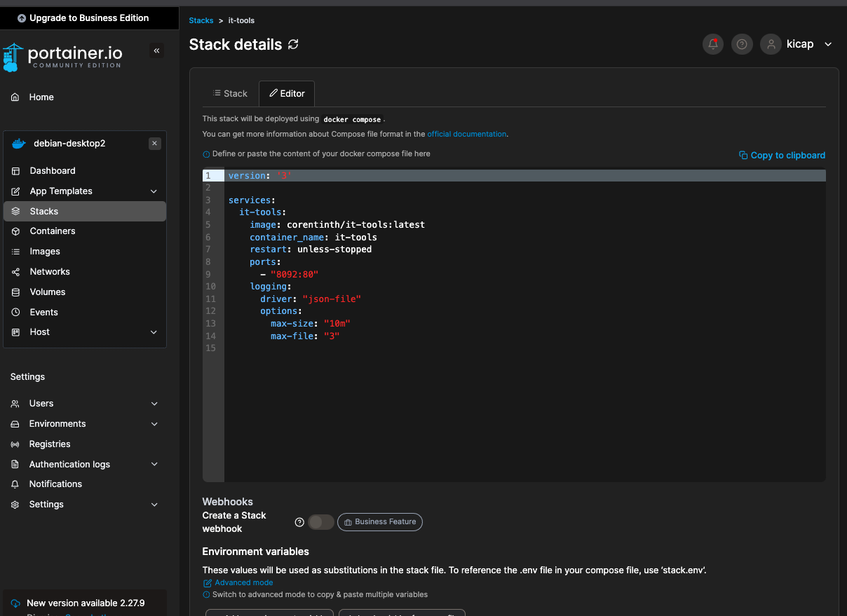The image size is (847, 616).
Task: Click the arrow icon on the Upgrade banner
Action: click(x=22, y=18)
